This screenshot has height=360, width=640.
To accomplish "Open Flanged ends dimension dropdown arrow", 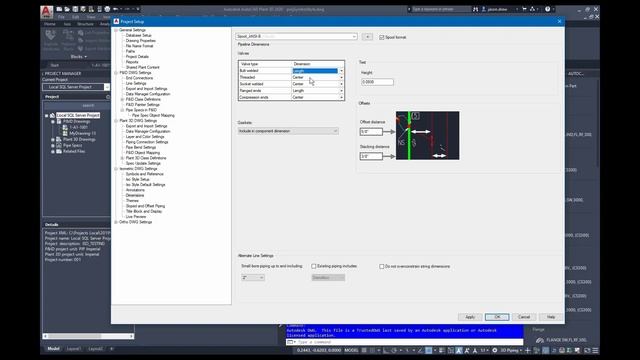I will (341, 91).
